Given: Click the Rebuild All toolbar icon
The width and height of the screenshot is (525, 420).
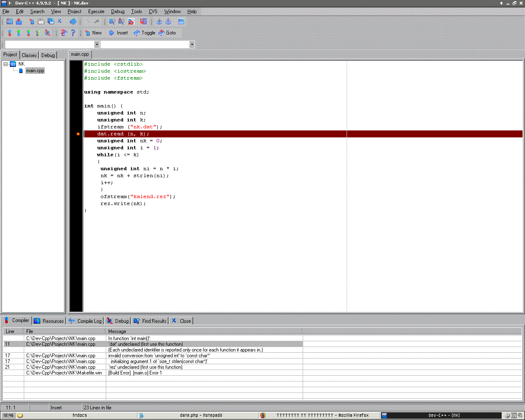Looking at the screenshot, I should [38, 32].
